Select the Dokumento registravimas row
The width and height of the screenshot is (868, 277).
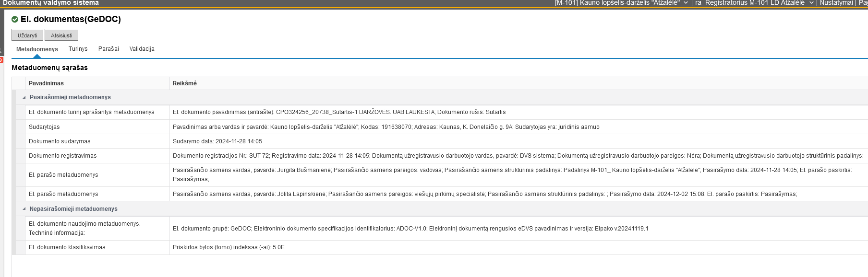coord(62,156)
